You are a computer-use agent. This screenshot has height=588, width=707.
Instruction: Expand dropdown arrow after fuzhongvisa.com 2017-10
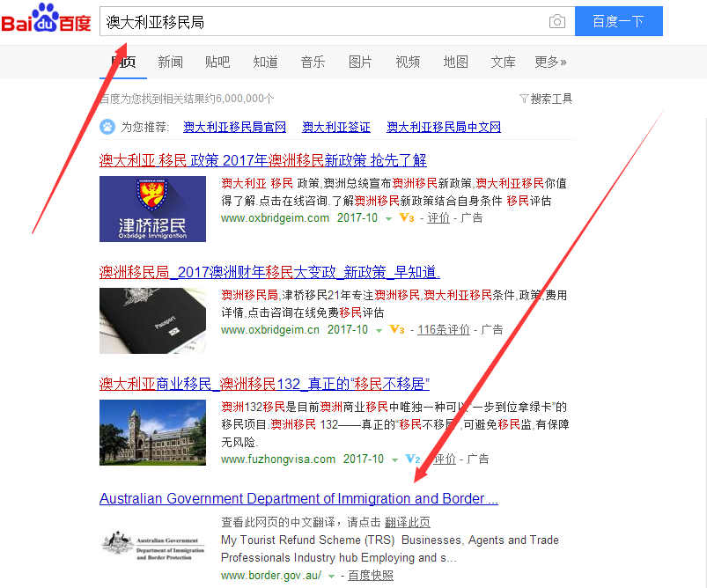395,460
